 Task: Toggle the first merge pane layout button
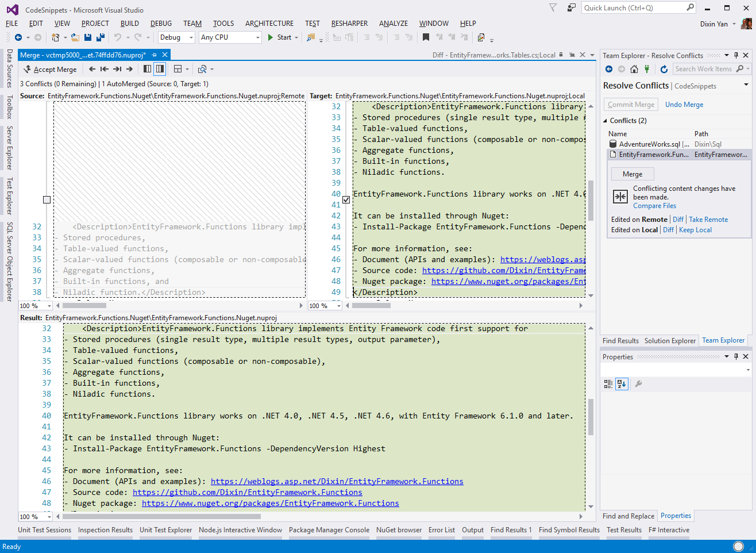pos(148,69)
